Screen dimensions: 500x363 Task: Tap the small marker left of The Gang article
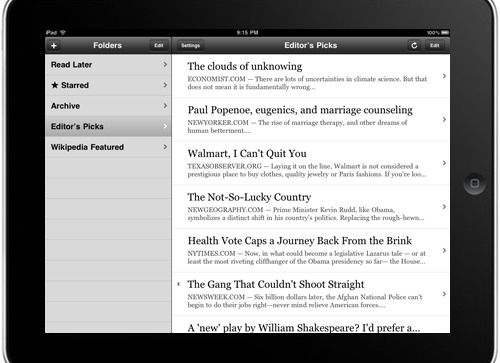(179, 284)
